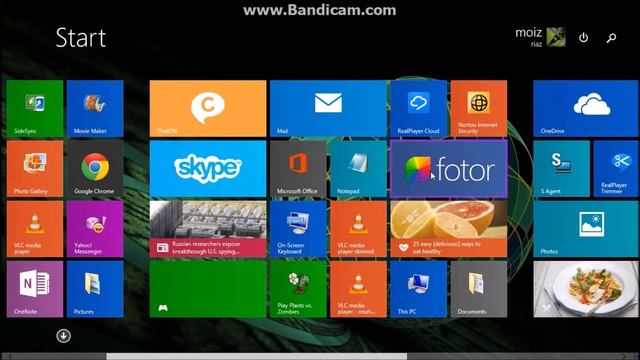
Task: Open Yahoo! Messenger tile
Action: tap(95, 229)
